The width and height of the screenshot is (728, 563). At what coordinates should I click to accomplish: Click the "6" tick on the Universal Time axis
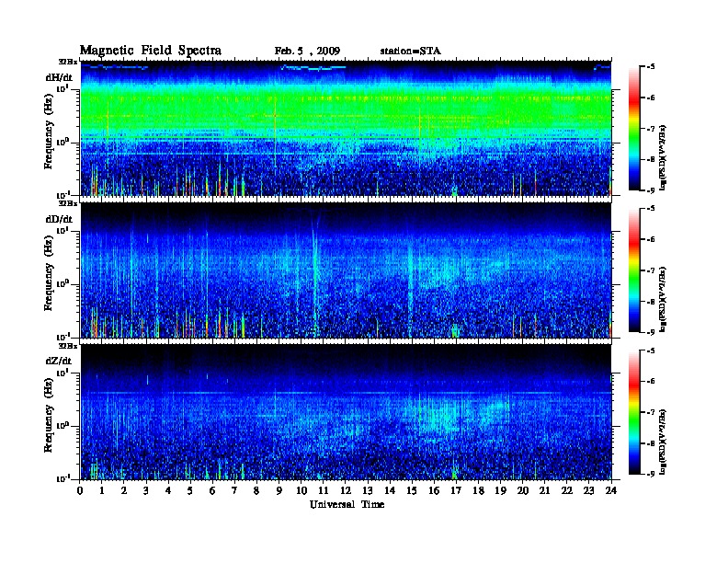[212, 491]
